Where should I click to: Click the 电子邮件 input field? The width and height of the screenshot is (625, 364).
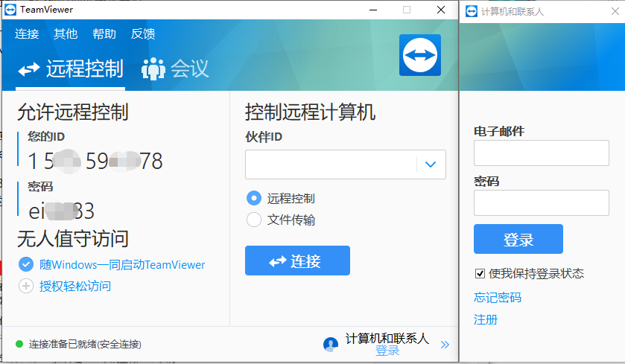(542, 153)
